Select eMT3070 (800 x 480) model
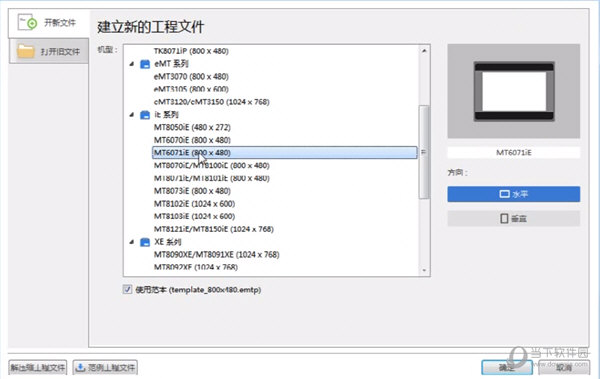The image size is (600, 379). 191,77
